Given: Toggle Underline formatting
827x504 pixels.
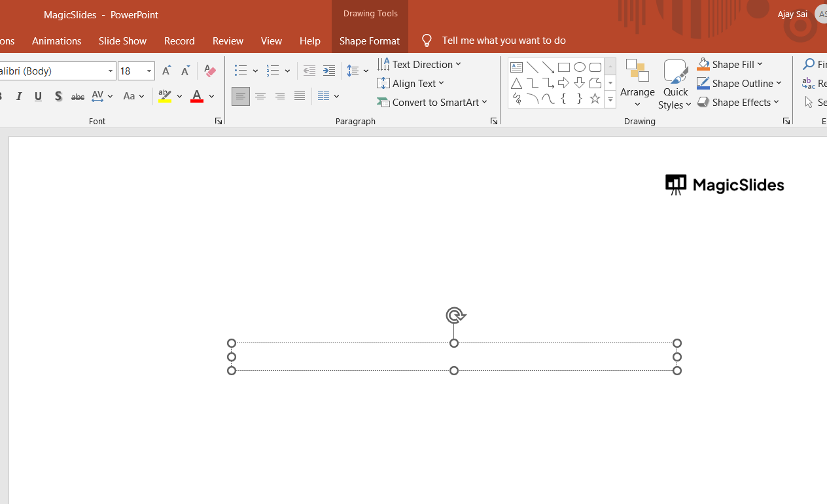Looking at the screenshot, I should coord(39,97).
